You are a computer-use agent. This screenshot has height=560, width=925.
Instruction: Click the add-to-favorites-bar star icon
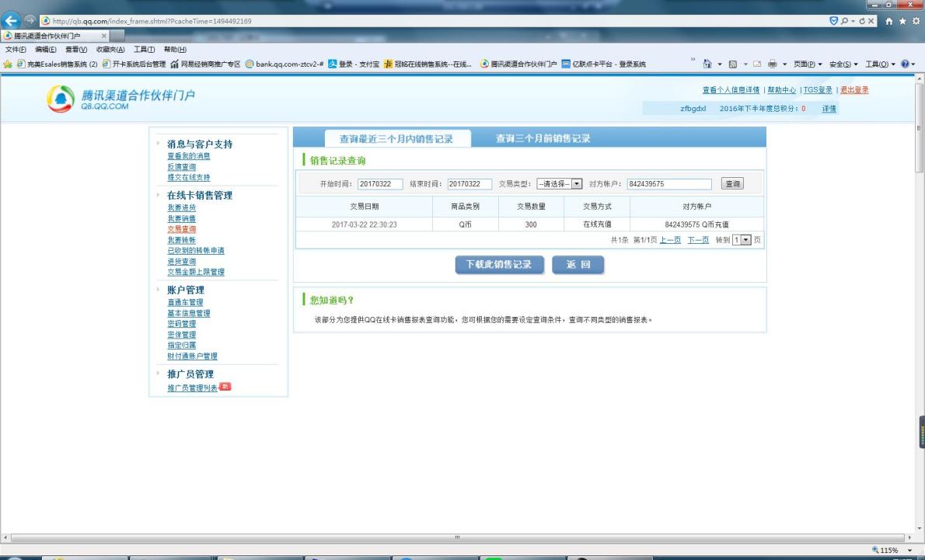point(8,64)
